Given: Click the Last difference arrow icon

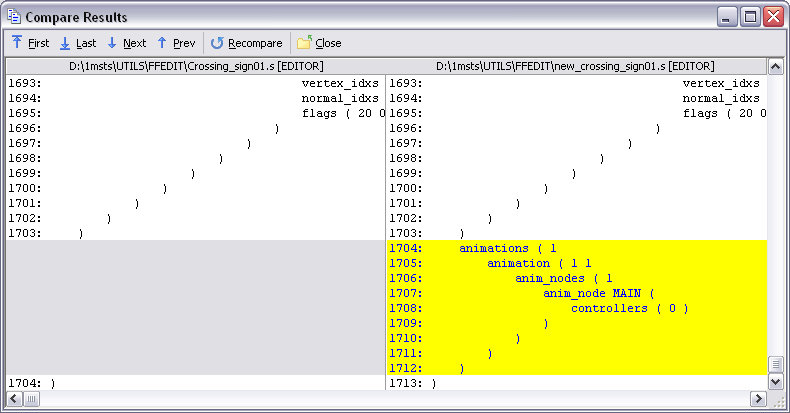Looking at the screenshot, I should pyautogui.click(x=65, y=43).
